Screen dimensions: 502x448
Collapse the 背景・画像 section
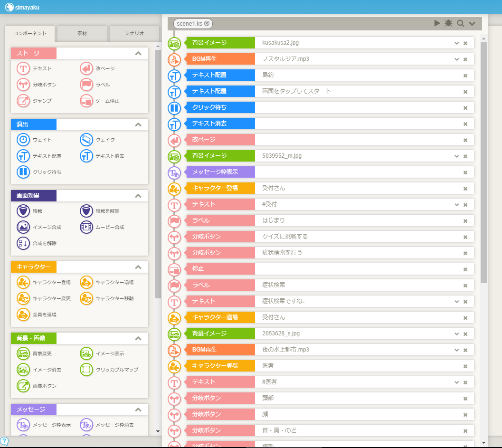[x=138, y=338]
